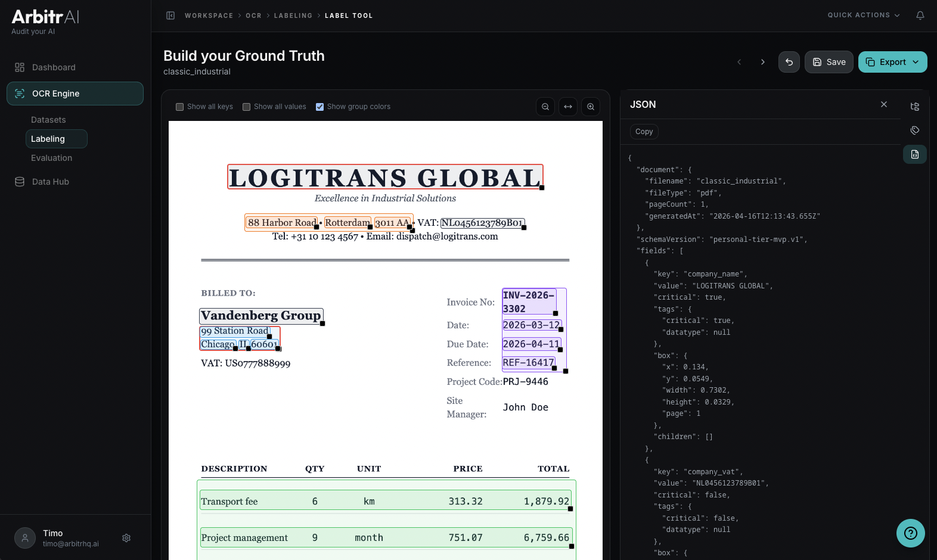Open Evaluation submenu item
This screenshot has width=937, height=560.
[x=51, y=158]
